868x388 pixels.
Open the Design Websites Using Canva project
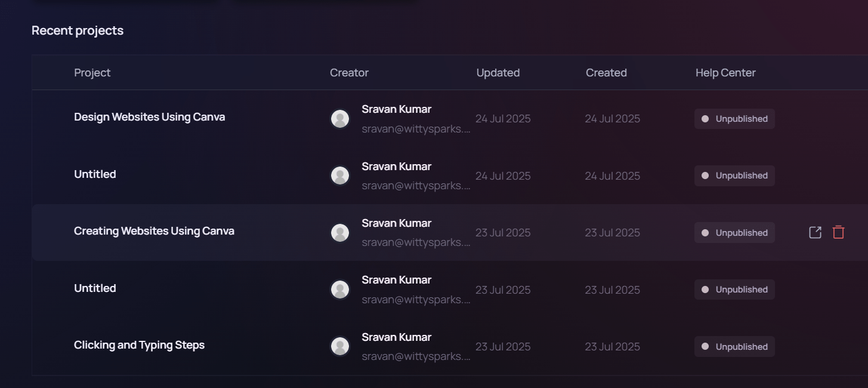click(x=149, y=117)
